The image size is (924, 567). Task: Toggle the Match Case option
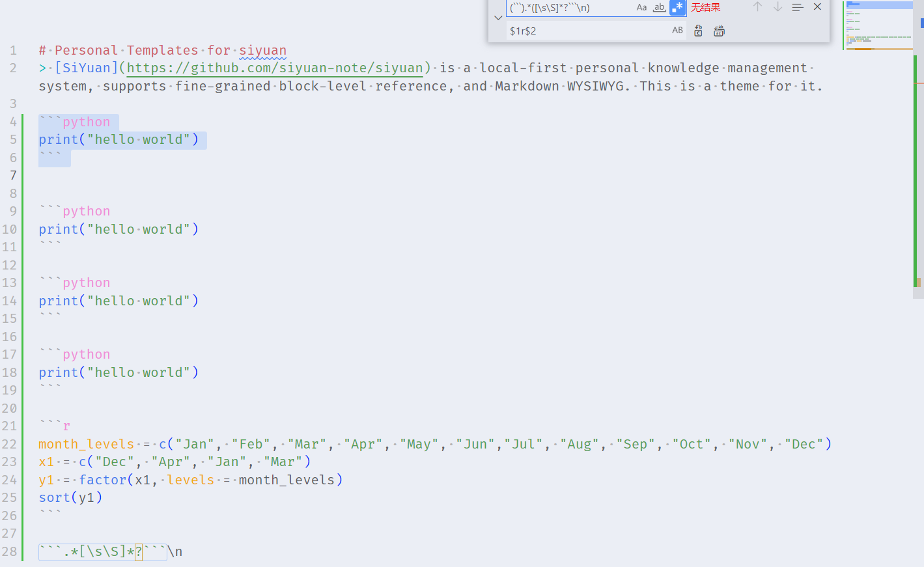click(x=641, y=8)
